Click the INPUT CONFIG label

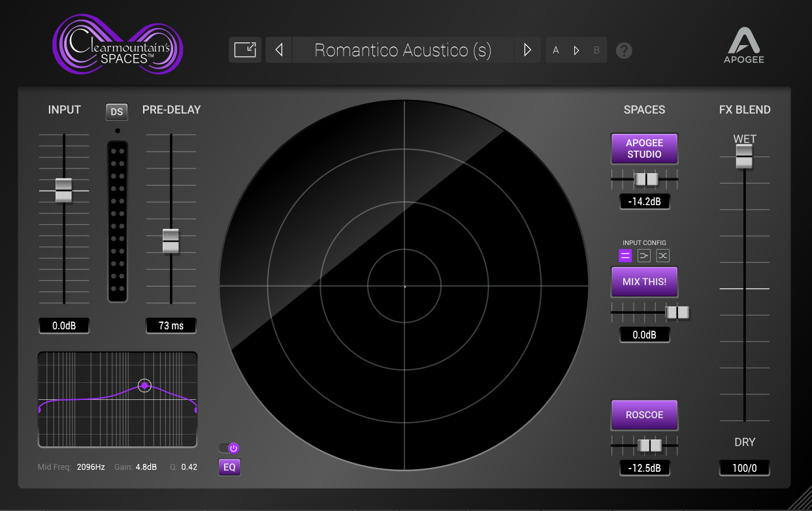[644, 243]
